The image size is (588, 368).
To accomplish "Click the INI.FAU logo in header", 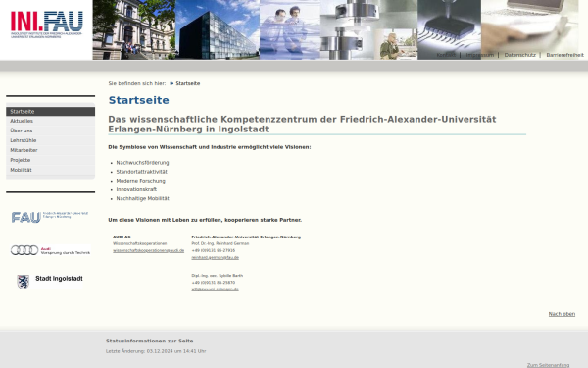I will pyautogui.click(x=46, y=25).
